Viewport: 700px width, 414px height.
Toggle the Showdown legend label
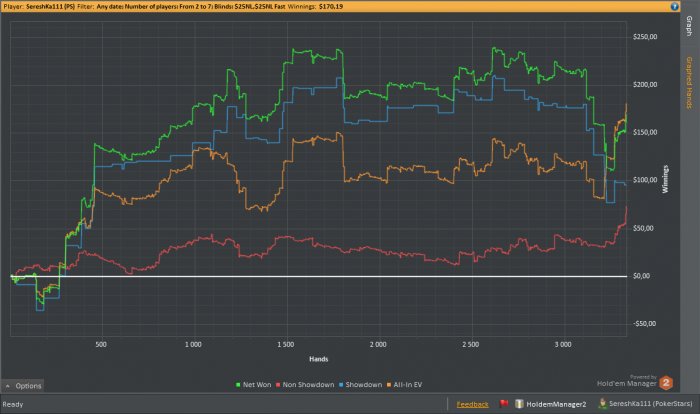363,385
